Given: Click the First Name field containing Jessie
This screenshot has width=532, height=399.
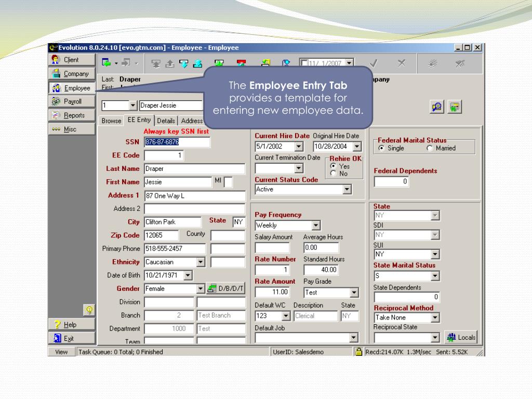Looking at the screenshot, I should click(x=178, y=182).
